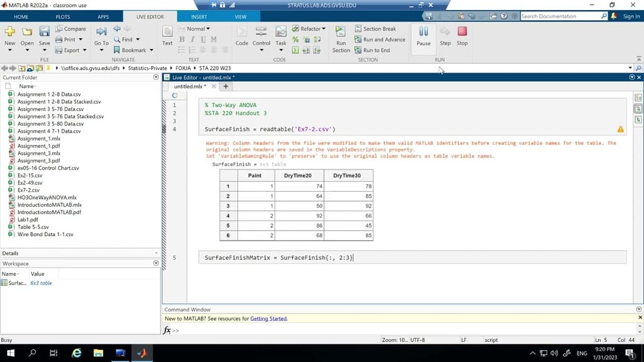The height and width of the screenshot is (362, 644).
Task: Click the Save icon in ribbon
Action: [x=44, y=32]
